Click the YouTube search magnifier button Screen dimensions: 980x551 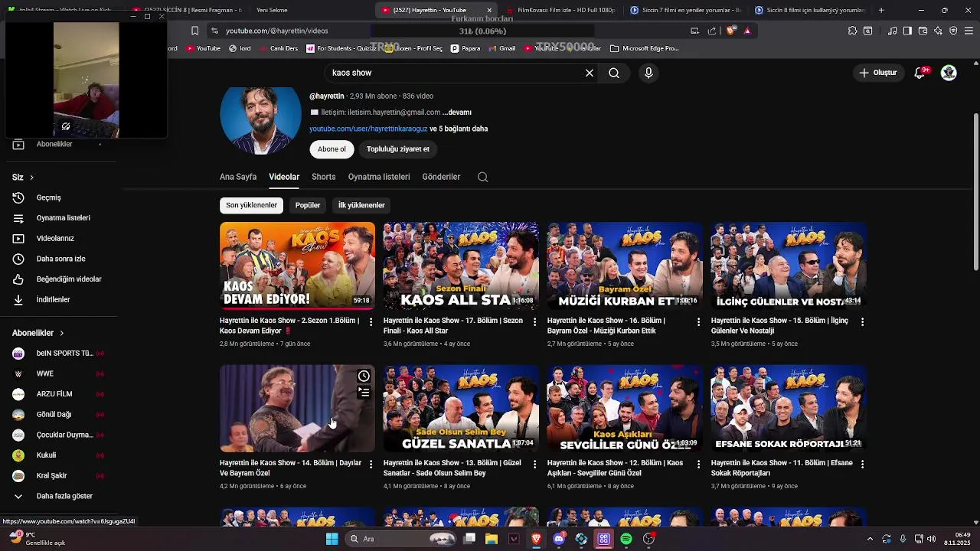[x=614, y=73]
